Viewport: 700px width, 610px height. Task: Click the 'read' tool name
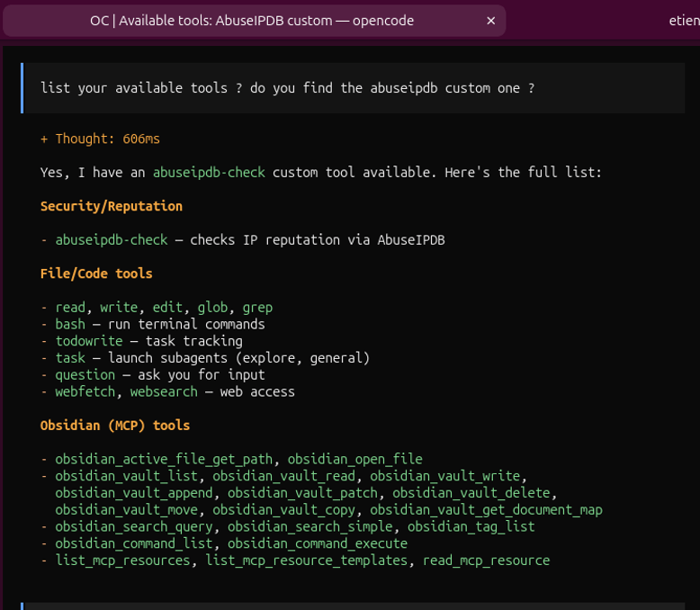click(x=70, y=307)
